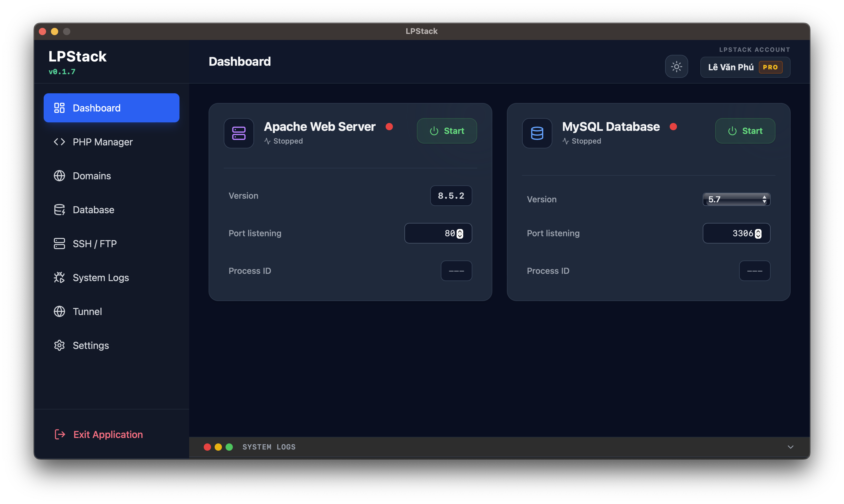This screenshot has height=504, width=844.
Task: Open the Dashboard sidebar icon
Action: (59, 108)
